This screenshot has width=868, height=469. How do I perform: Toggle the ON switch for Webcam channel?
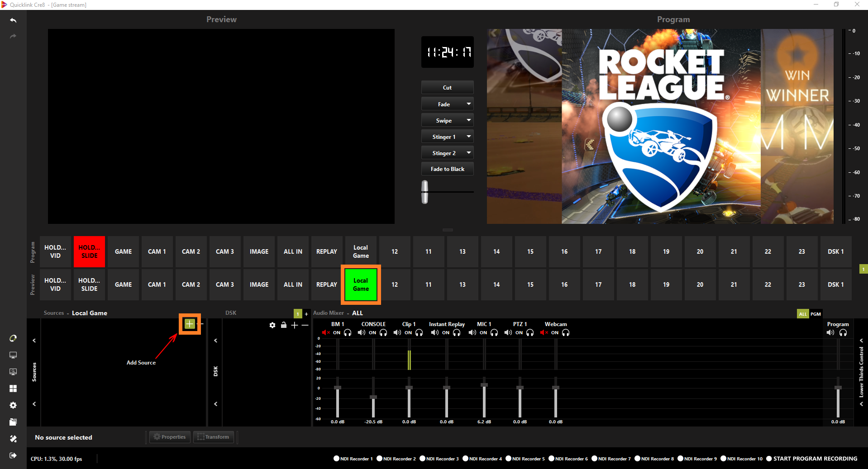pos(555,333)
